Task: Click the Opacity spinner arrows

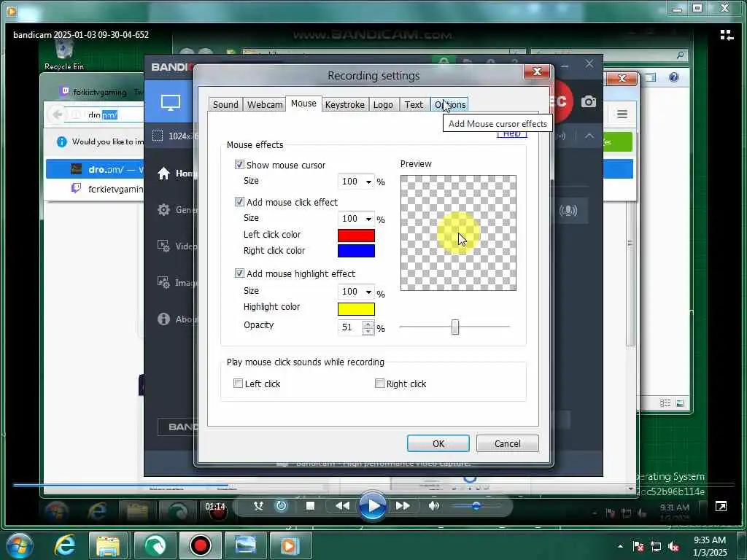Action: coord(368,327)
